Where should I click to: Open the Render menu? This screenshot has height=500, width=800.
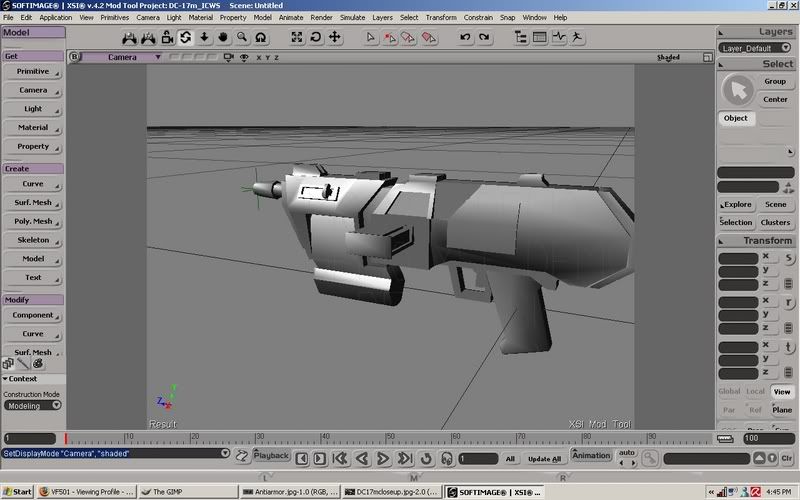[321, 17]
